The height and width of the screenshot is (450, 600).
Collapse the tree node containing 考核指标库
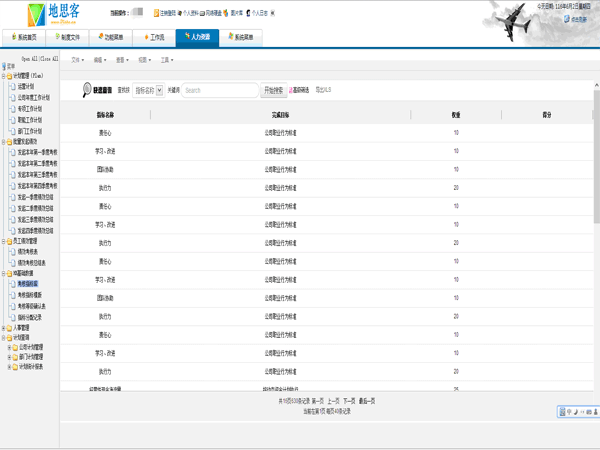pos(3,274)
